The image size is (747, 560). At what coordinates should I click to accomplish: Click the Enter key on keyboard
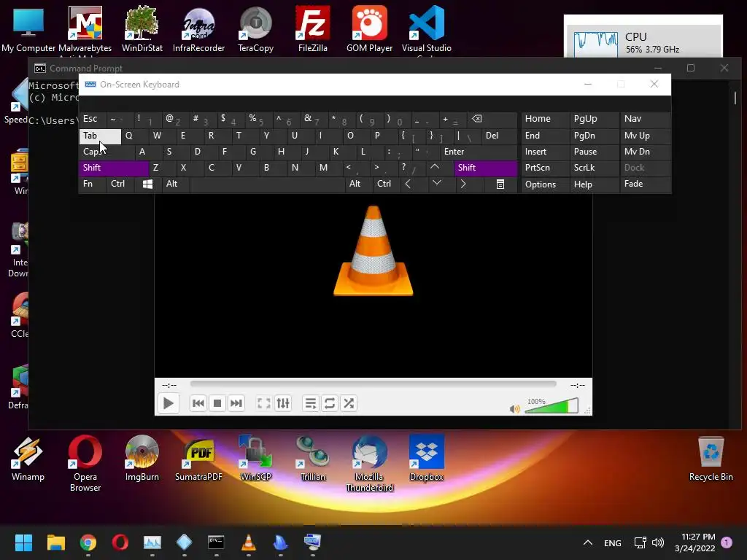[479, 152]
